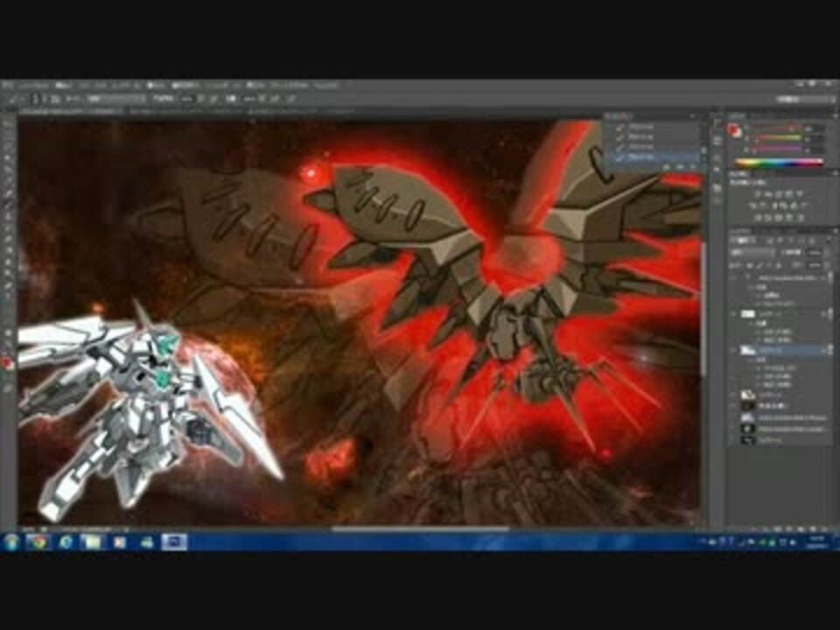Open the Help menu
The image size is (840, 630).
pyautogui.click(x=326, y=85)
